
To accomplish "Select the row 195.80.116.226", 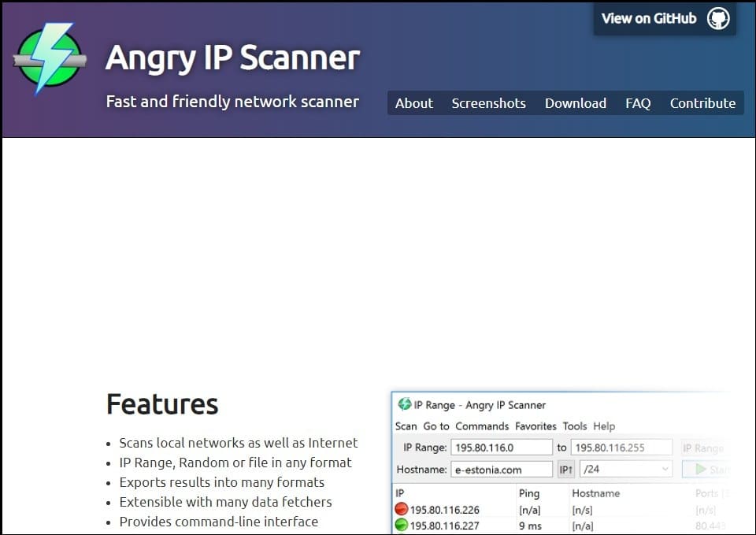I will (561, 510).
